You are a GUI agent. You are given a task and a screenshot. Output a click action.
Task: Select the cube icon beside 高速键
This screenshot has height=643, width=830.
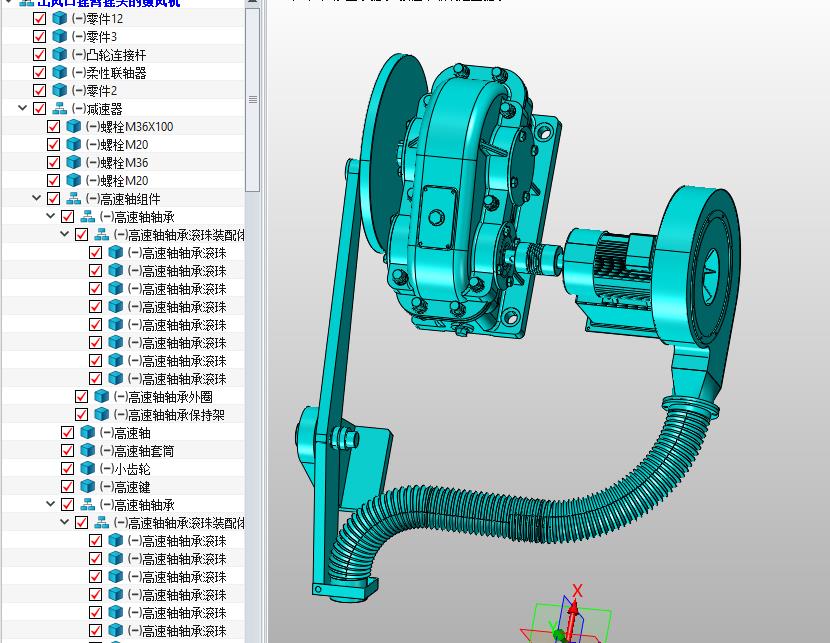(87, 486)
